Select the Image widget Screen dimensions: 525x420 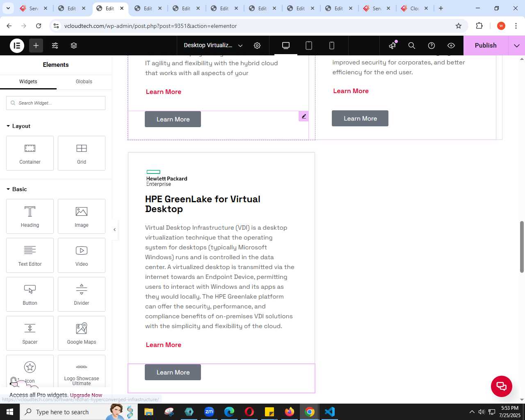pos(82,216)
